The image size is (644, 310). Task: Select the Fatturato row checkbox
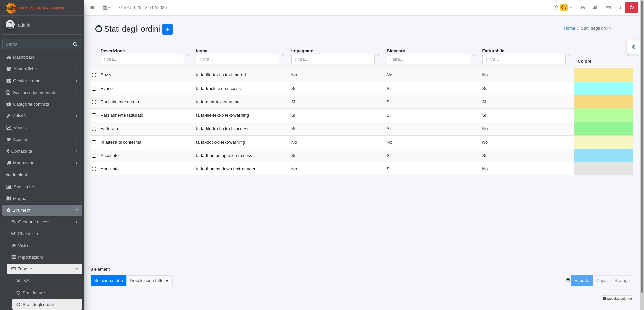[94, 129]
